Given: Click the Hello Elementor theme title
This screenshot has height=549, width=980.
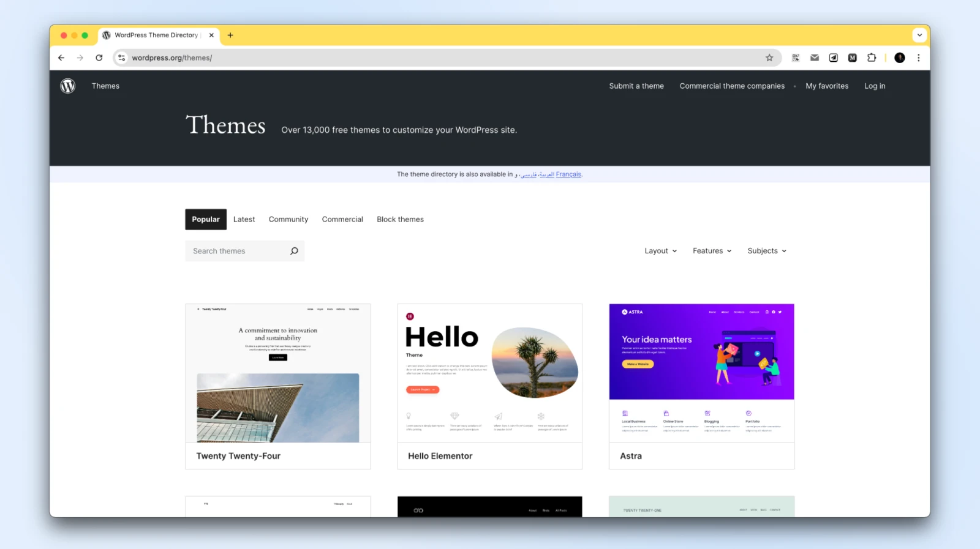Looking at the screenshot, I should coord(440,456).
